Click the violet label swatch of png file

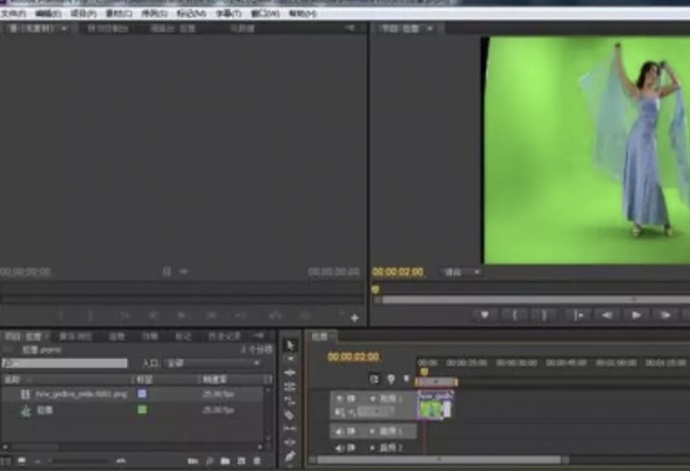[x=142, y=395]
